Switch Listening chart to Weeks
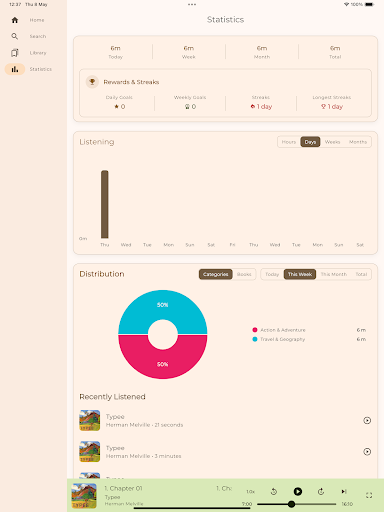Viewport: 384px width, 512px height. (332, 142)
